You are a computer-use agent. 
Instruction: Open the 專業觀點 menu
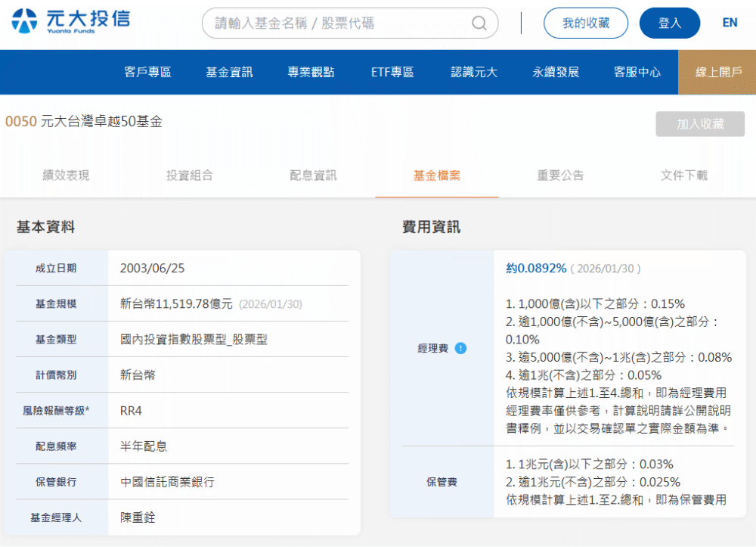pos(310,72)
